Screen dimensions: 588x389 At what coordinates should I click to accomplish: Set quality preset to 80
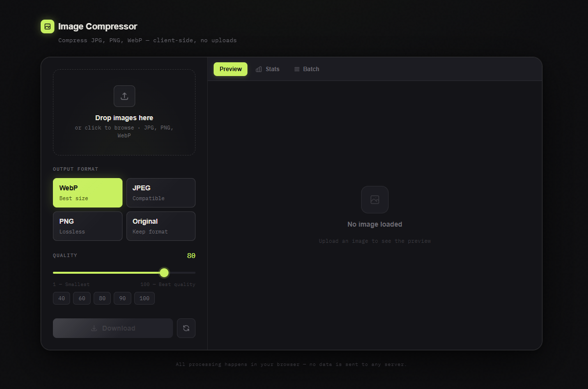tap(102, 298)
